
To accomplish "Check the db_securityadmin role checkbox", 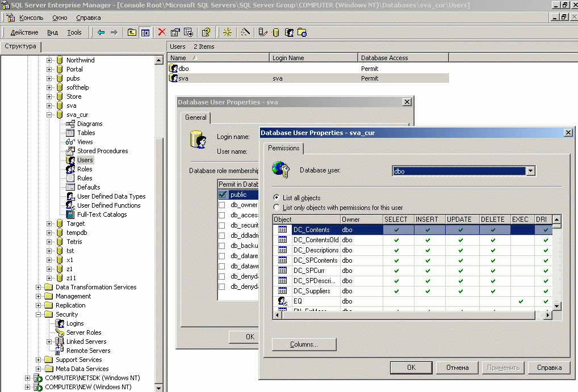I will 222,225.
